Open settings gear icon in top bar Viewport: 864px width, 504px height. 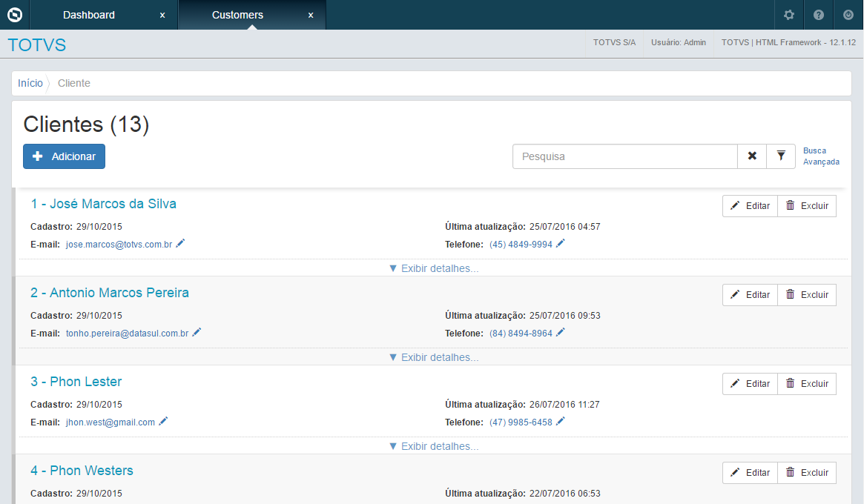[x=789, y=15]
